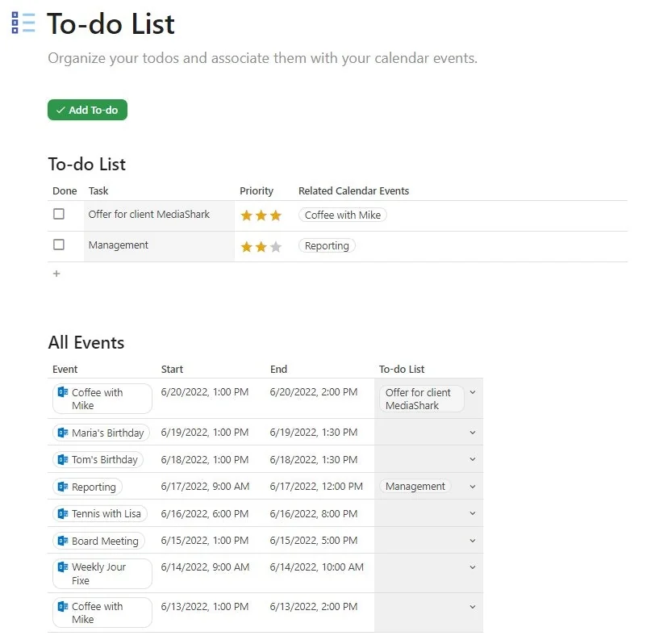This screenshot has height=644, width=651.
Task: Follow the Reporting related calendar event link
Action: tap(326, 245)
